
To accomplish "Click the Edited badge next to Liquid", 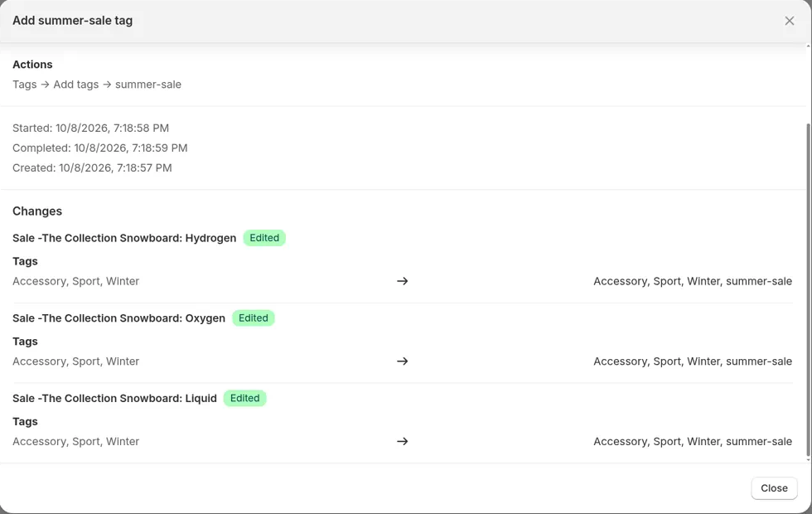I will point(245,398).
